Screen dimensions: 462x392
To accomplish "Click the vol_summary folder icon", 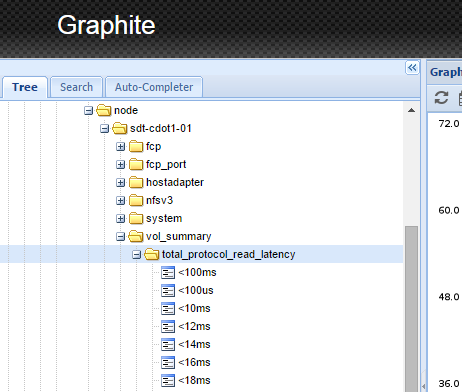I will 136,236.
